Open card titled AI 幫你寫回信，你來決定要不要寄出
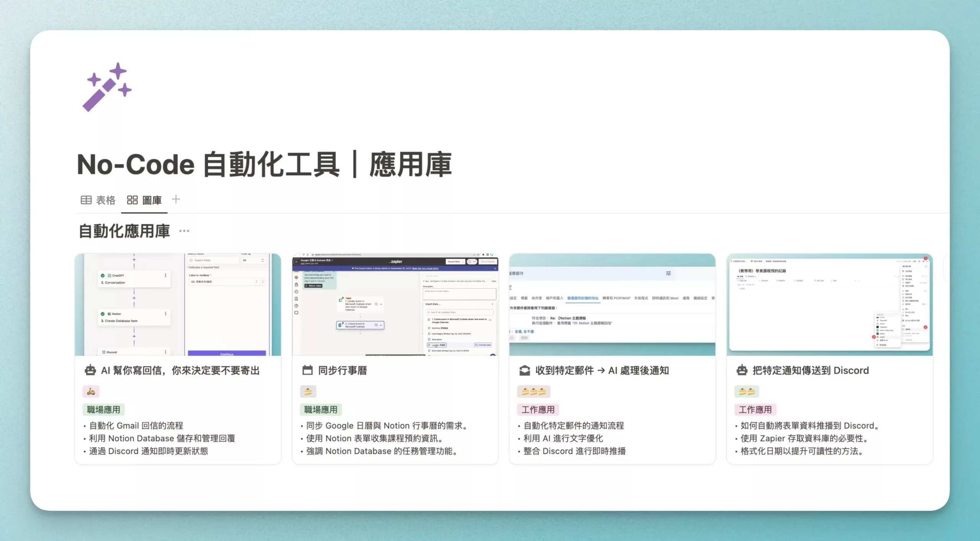Image resolution: width=980 pixels, height=541 pixels. pos(180,370)
